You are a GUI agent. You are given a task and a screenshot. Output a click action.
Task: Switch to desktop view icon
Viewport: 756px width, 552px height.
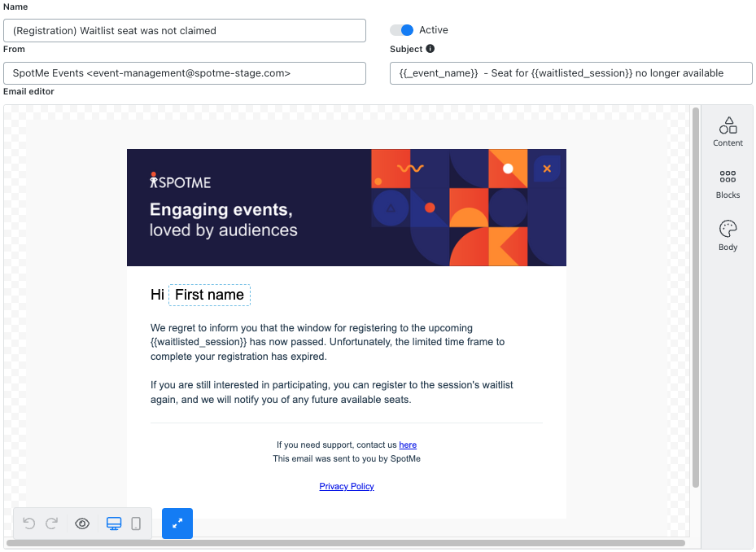(x=114, y=523)
